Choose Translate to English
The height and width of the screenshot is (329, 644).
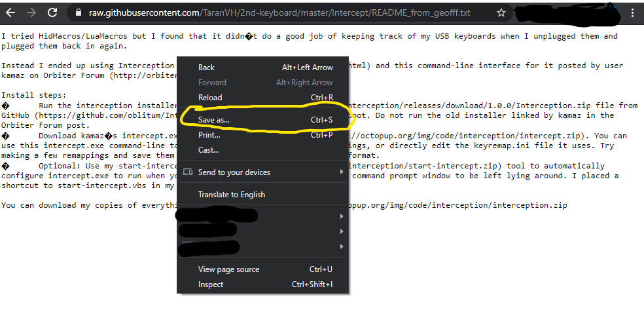(263, 195)
